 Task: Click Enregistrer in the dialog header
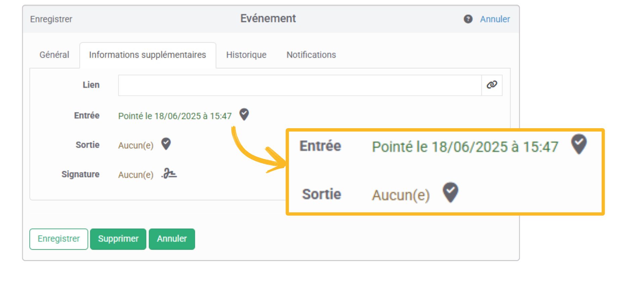[51, 19]
